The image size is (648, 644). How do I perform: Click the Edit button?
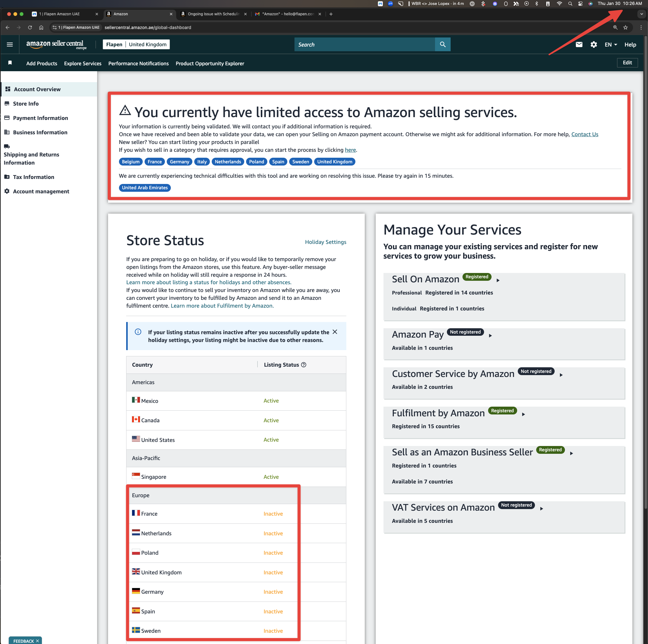click(x=627, y=62)
